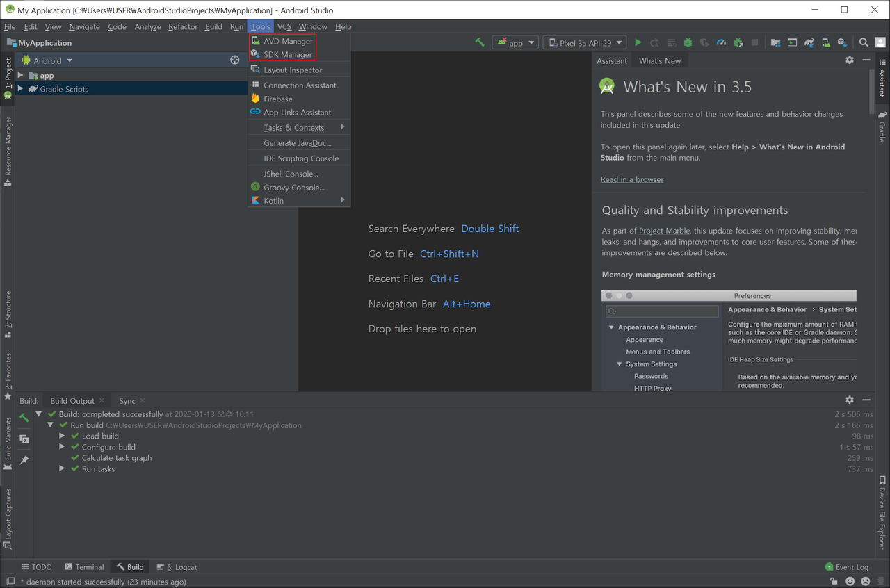Open the Pixel 3a API 29 device dropdown
890x588 pixels.
(585, 42)
